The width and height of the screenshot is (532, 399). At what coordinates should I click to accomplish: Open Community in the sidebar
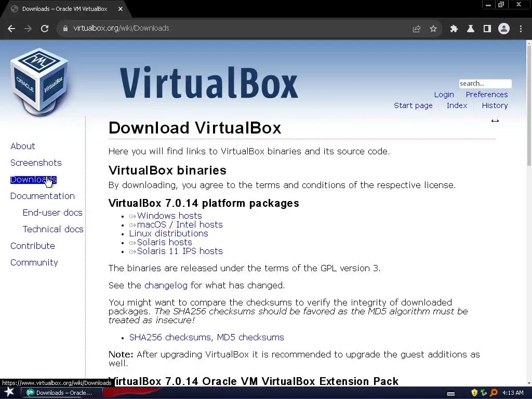[34, 262]
